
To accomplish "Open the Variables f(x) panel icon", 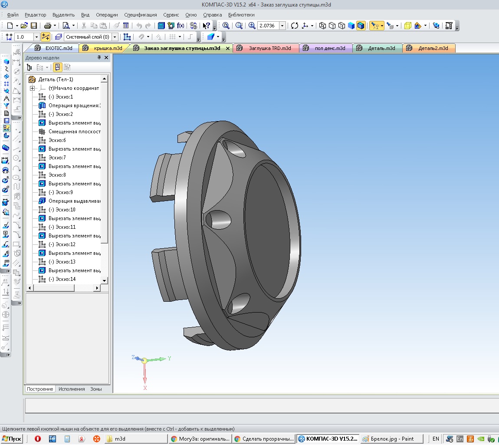I will [181, 26].
